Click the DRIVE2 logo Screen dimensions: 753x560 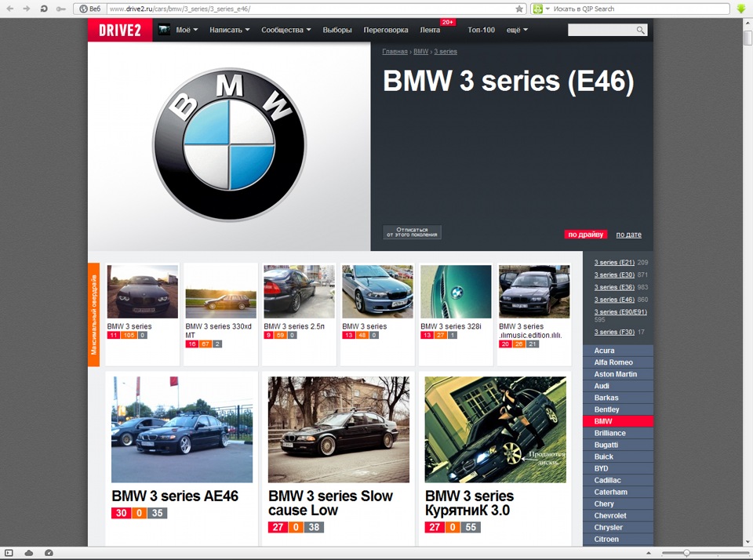pyautogui.click(x=120, y=30)
